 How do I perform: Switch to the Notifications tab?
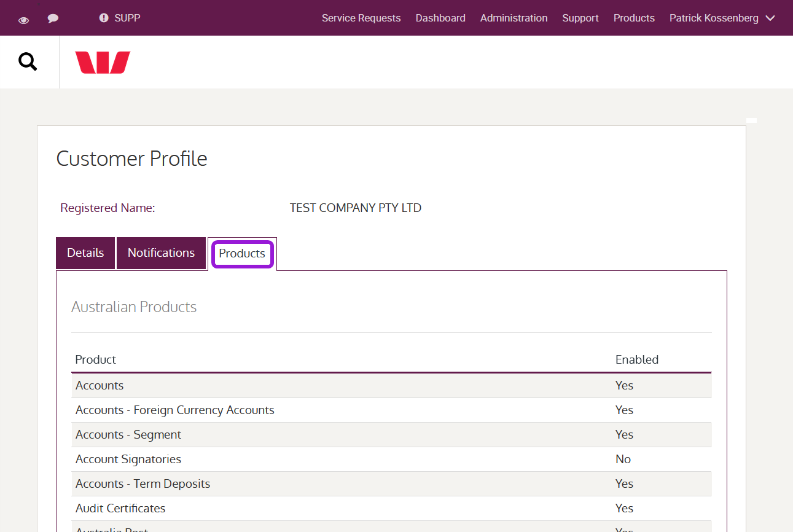click(161, 253)
